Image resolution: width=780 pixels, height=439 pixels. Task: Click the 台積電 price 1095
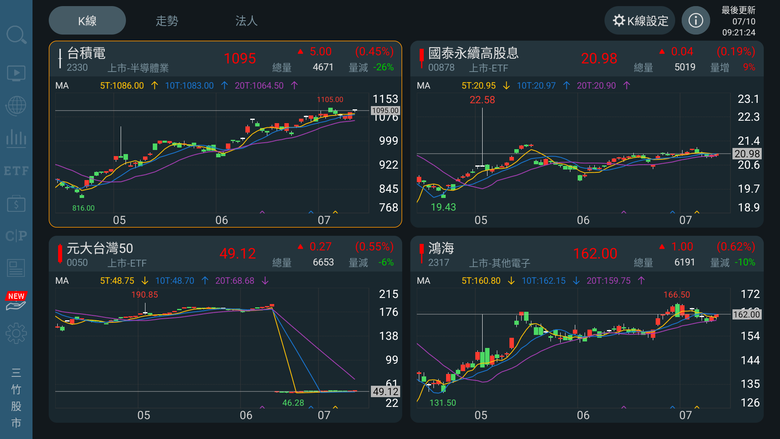click(240, 59)
